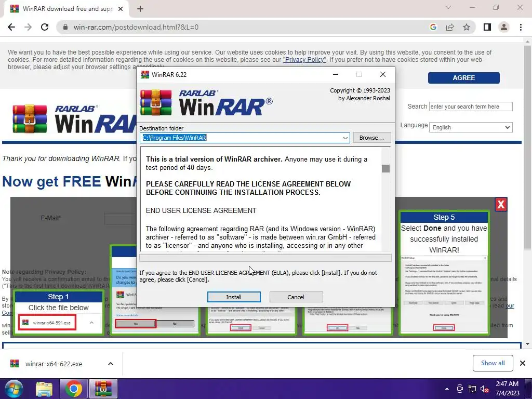This screenshot has height=399, width=532.
Task: Expand the winrar-x64-622.exe download options chevron
Action: [111, 364]
